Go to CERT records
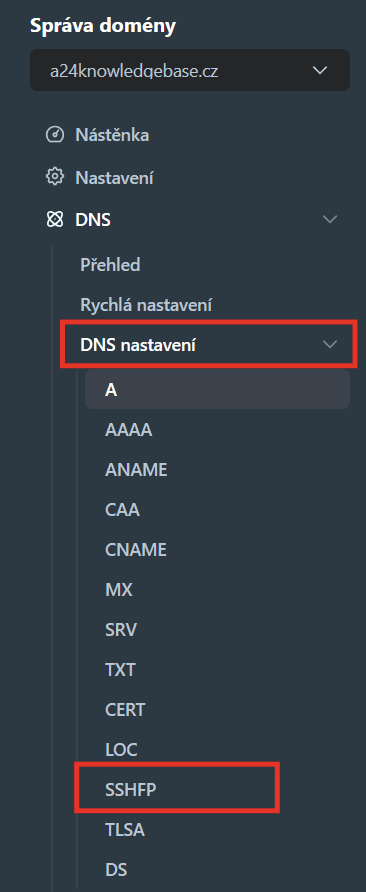The height and width of the screenshot is (892, 366). tap(125, 710)
